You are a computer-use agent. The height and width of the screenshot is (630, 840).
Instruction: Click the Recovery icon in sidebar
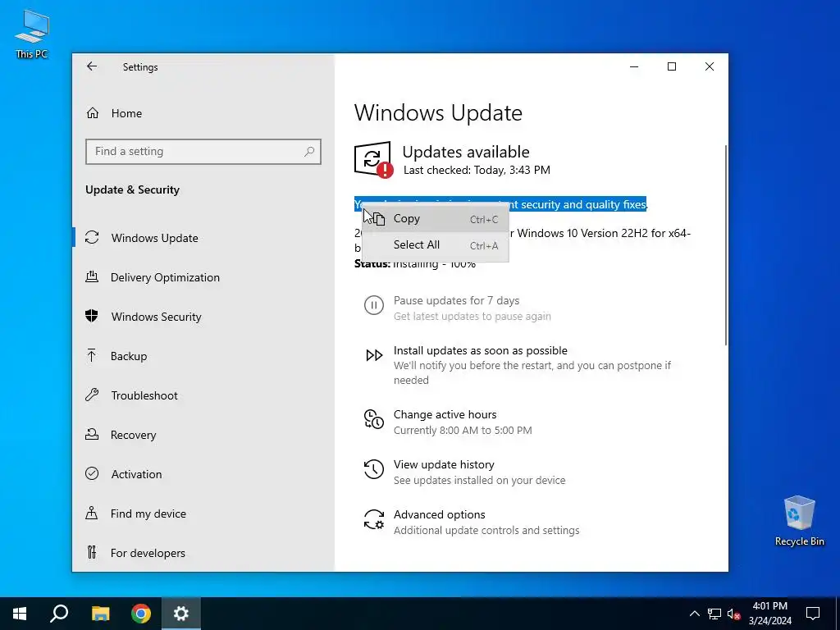coord(92,435)
